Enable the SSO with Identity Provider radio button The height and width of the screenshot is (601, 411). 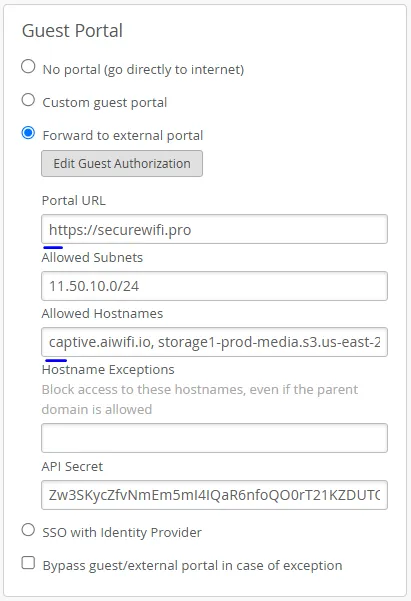tap(28, 530)
